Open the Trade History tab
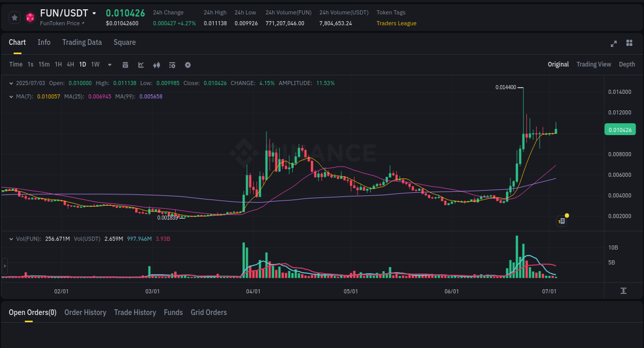Image resolution: width=644 pixels, height=348 pixels. click(x=135, y=312)
